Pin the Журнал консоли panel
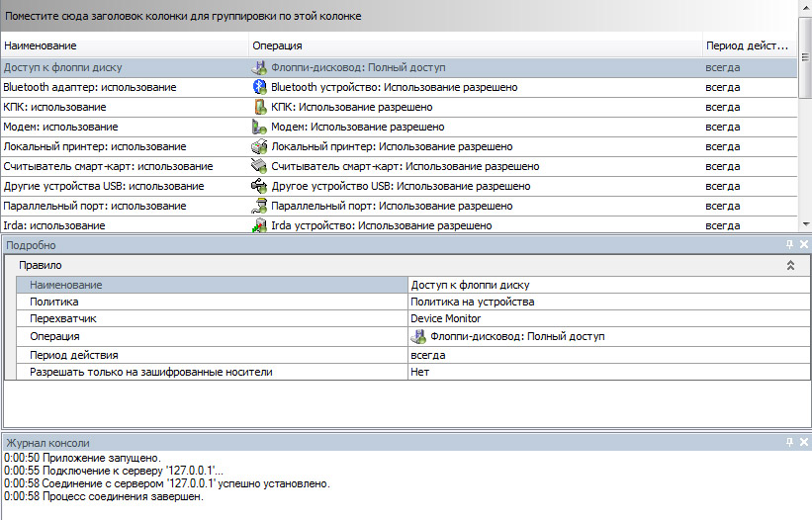 click(789, 442)
